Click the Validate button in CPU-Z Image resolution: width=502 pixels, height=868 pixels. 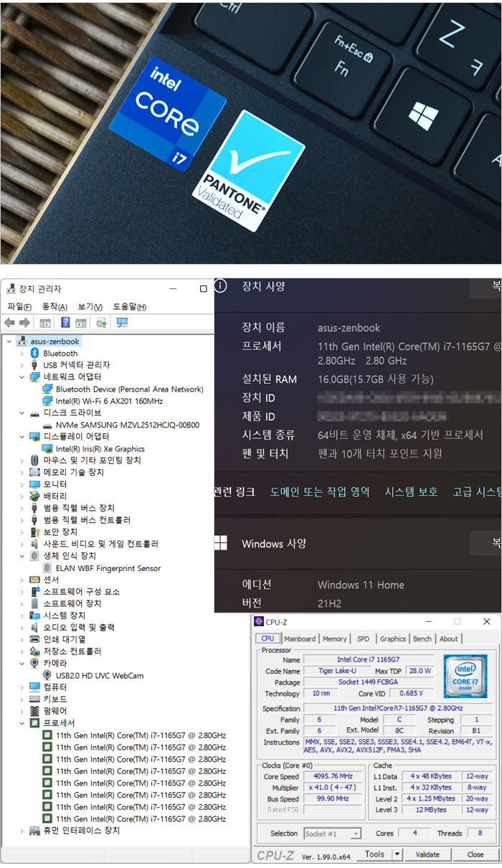[427, 854]
